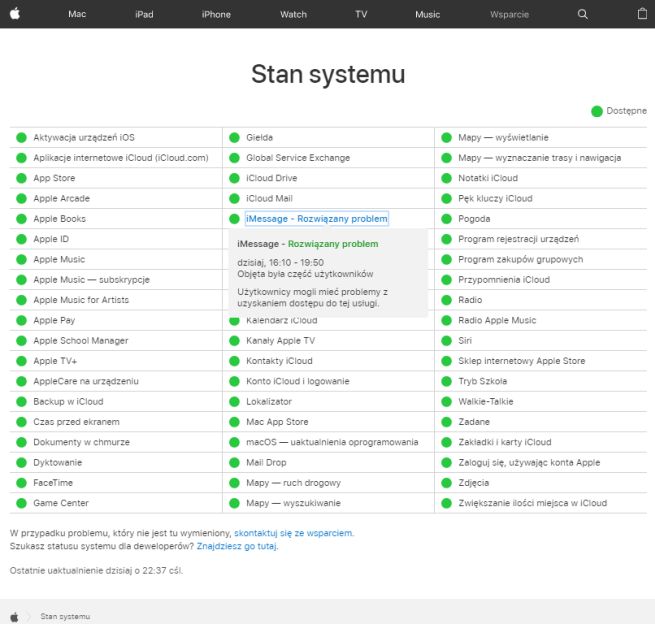Click the Aktywacja urządzeń iOS row text
Screen dimensions: 655x624
click(x=84, y=138)
